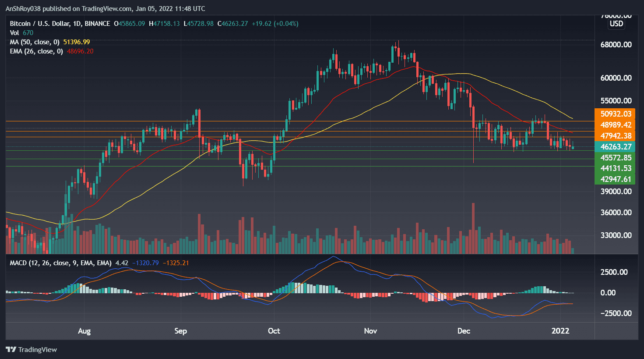
Task: Click the 60000.00 value on the price axis
Action: coord(617,78)
